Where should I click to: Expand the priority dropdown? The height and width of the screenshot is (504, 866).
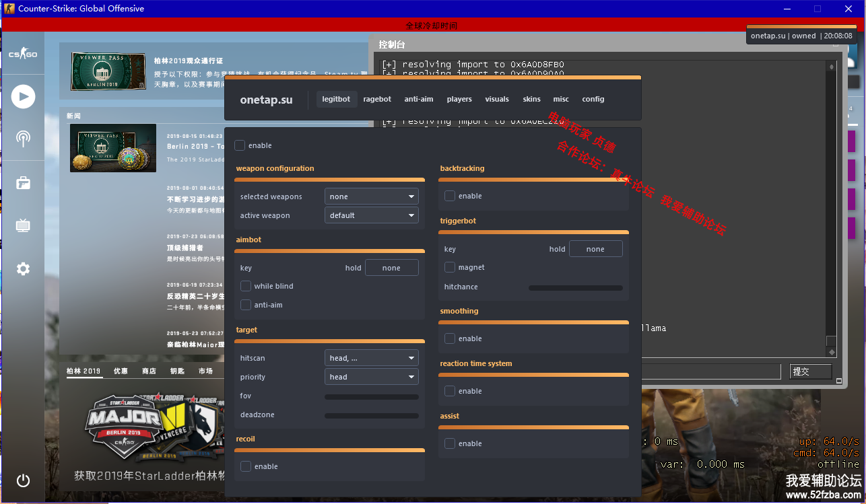coord(372,377)
